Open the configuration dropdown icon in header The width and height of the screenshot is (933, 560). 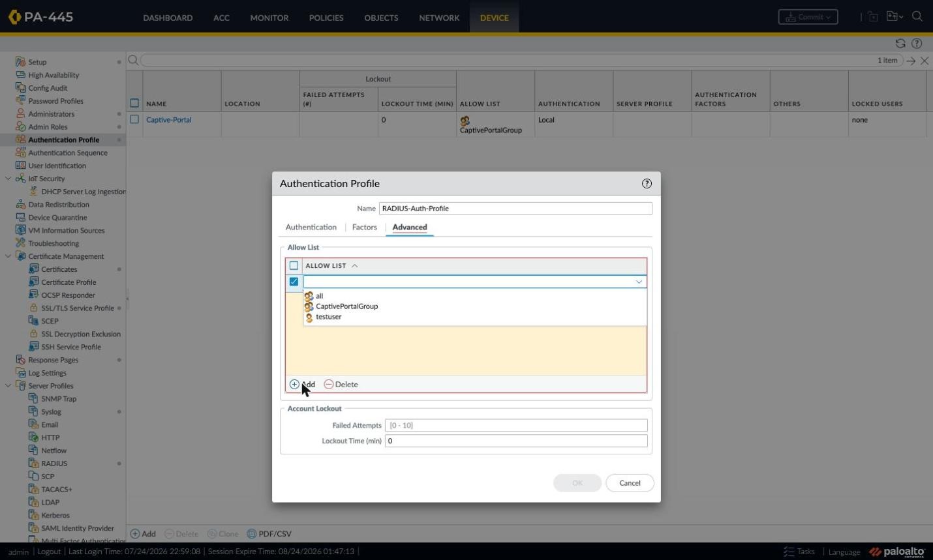[895, 17]
